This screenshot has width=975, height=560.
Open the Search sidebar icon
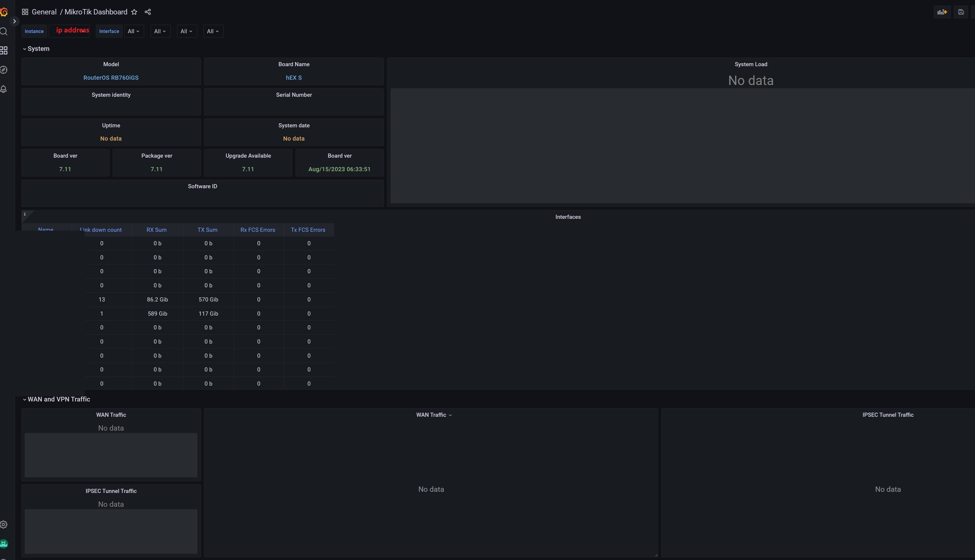4,31
